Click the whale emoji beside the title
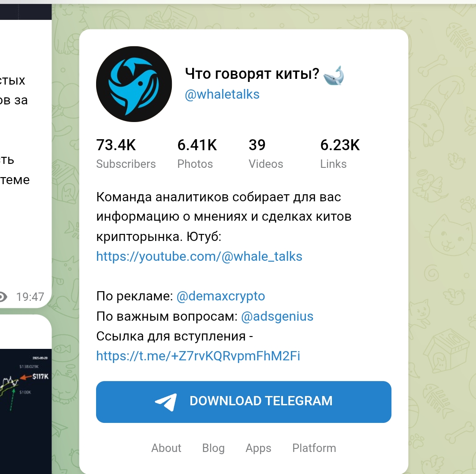Viewport: 476px width, 474px height. point(334,75)
